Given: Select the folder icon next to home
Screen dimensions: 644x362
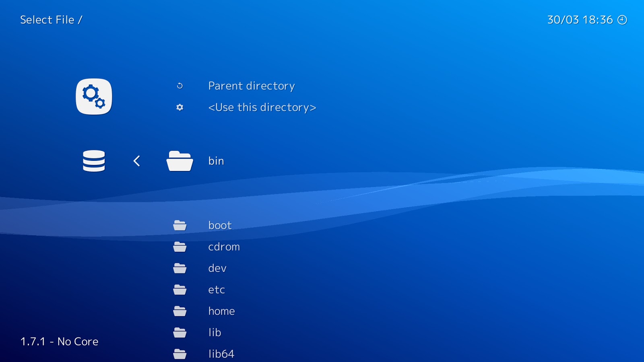Looking at the screenshot, I should click(180, 311).
